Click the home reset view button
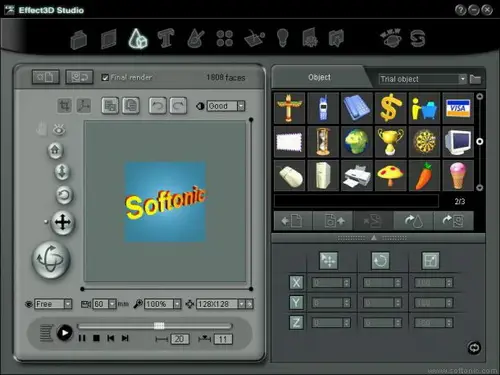This screenshot has width=500, height=375. tap(55, 150)
